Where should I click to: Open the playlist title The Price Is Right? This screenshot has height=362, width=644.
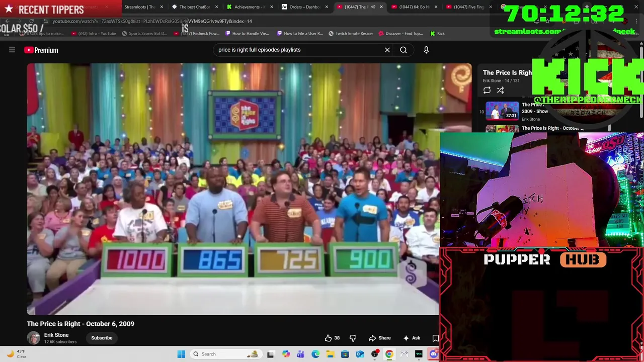[x=507, y=73]
